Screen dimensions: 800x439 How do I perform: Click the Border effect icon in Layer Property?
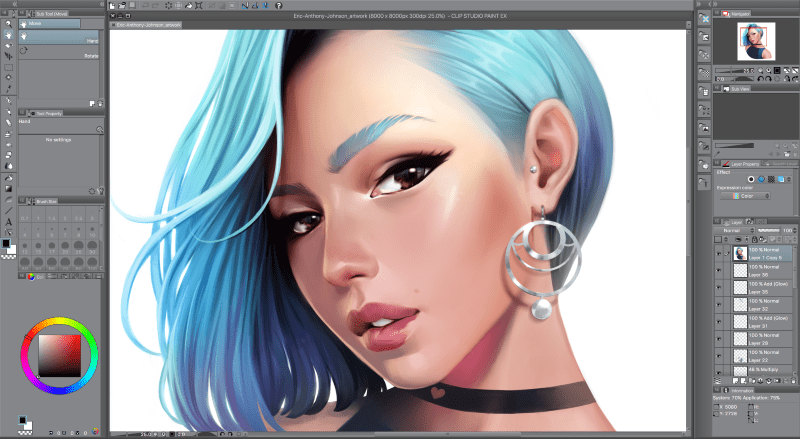pyautogui.click(x=751, y=180)
